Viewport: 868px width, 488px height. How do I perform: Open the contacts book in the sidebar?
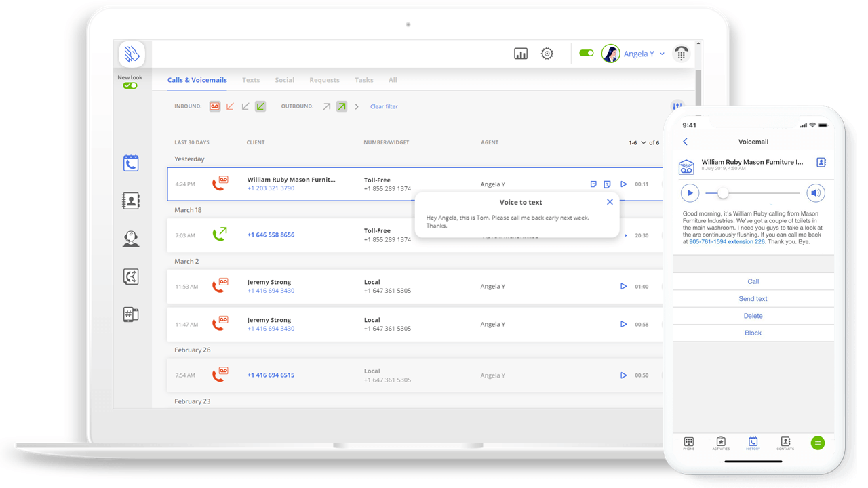(x=131, y=201)
